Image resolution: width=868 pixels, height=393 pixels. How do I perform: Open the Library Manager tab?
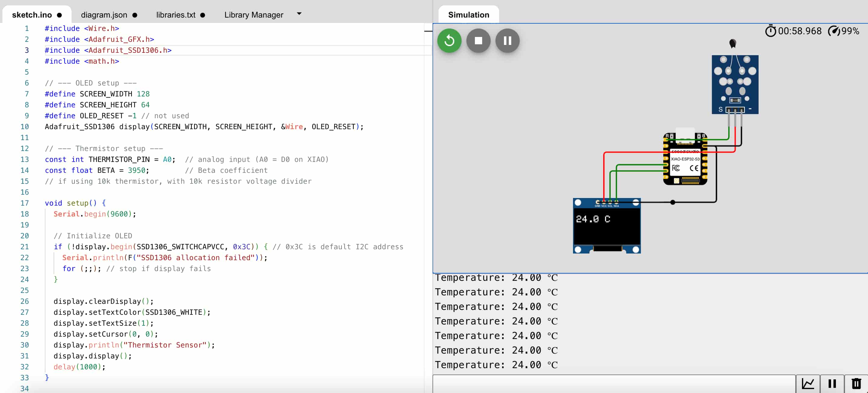click(x=253, y=15)
